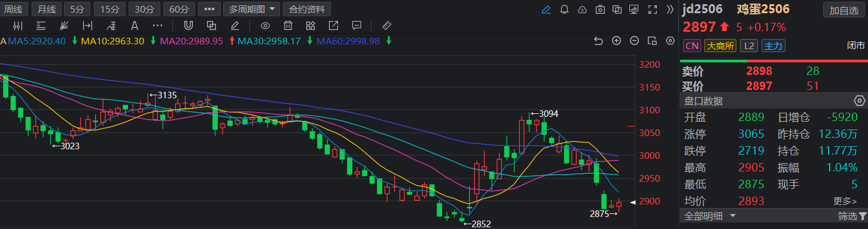The image size is (868, 229).
Task: Enter fullscreen chart mode
Action: 653,10
